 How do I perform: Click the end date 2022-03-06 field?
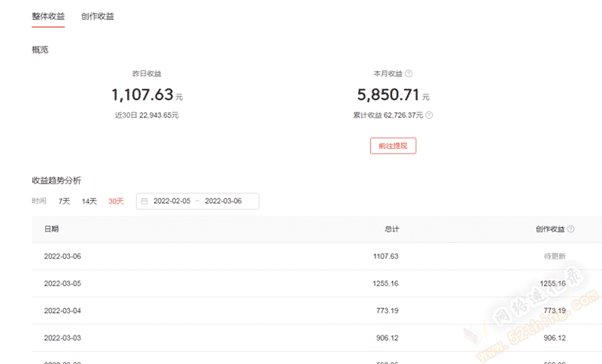tap(223, 201)
